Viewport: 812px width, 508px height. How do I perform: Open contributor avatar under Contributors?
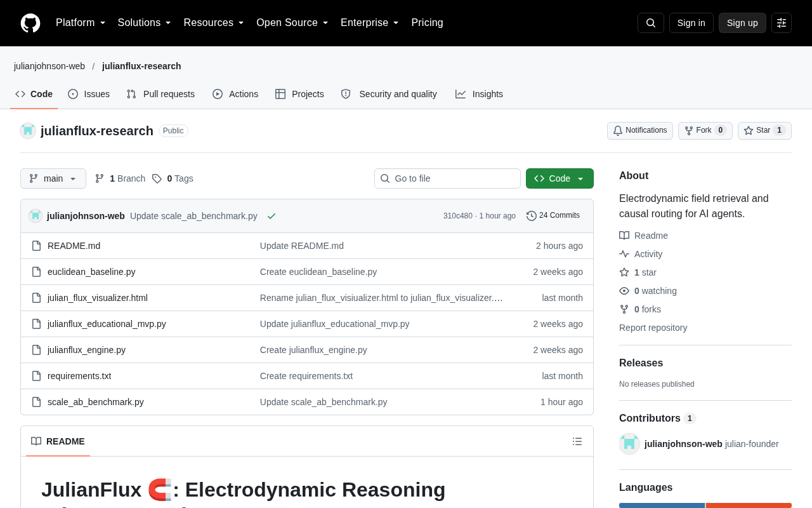pyautogui.click(x=629, y=444)
